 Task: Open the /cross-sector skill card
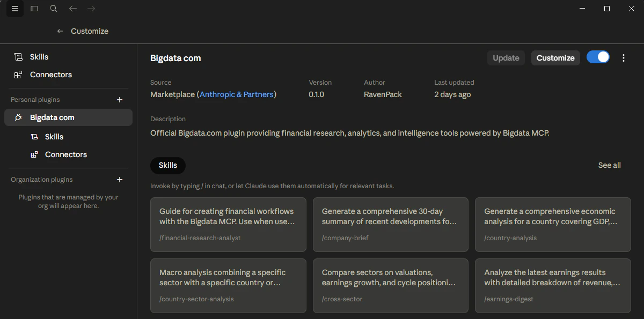pyautogui.click(x=391, y=286)
